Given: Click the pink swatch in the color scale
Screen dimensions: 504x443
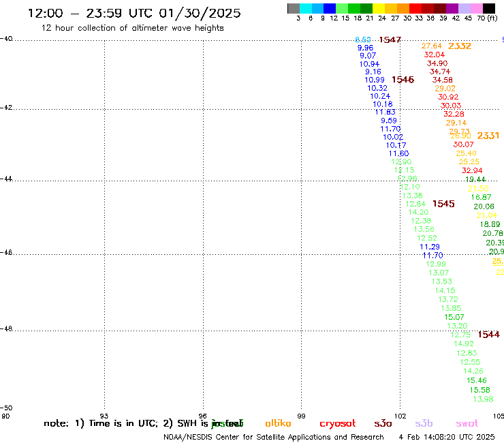Looking at the screenshot, I should tap(477, 8).
